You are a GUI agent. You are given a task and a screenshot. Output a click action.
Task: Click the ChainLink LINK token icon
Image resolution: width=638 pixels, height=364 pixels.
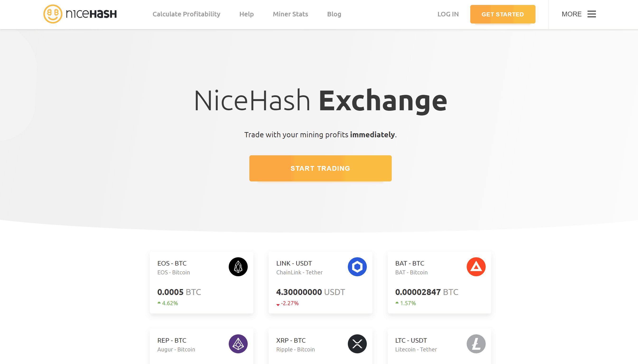357,267
